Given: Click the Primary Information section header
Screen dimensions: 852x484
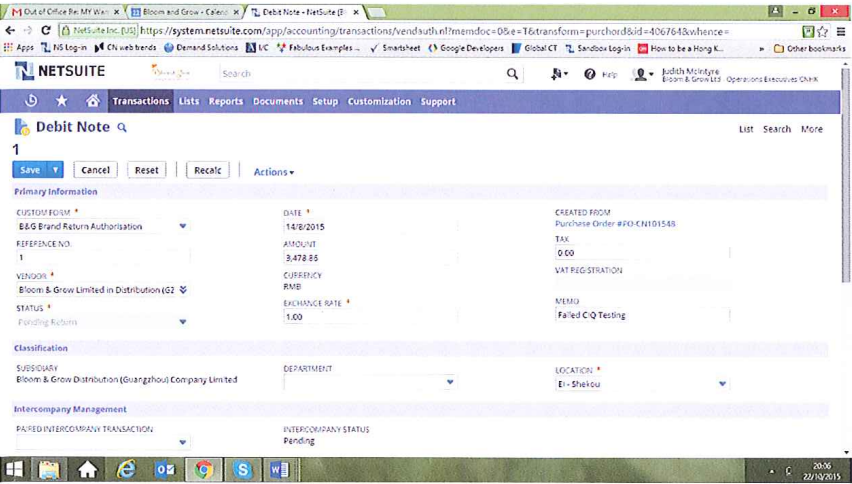Looking at the screenshot, I should click(x=55, y=192).
